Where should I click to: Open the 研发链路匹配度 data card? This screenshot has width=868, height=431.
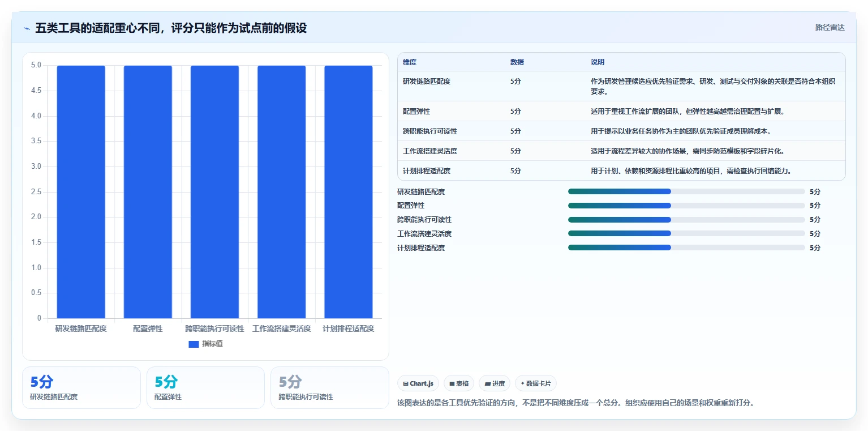point(81,387)
